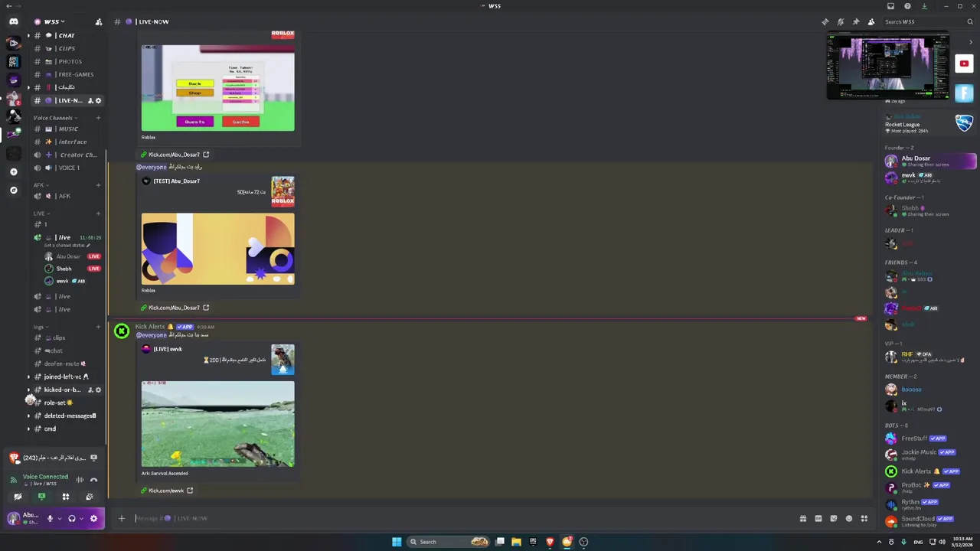The height and width of the screenshot is (551, 980).
Task: Click the Add a Server plus icon
Action: (x=14, y=171)
